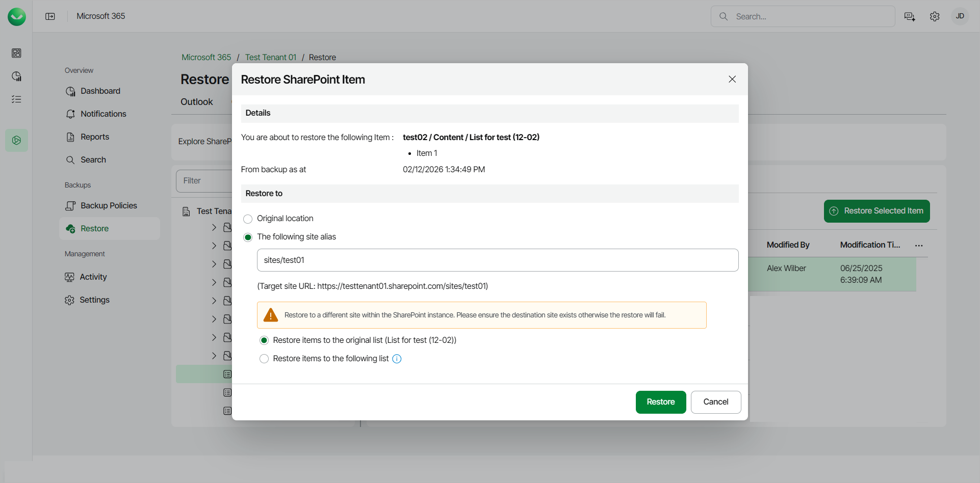Click the Test Tenant building icon in tree
Viewport: 980px width, 483px height.
pyautogui.click(x=187, y=211)
